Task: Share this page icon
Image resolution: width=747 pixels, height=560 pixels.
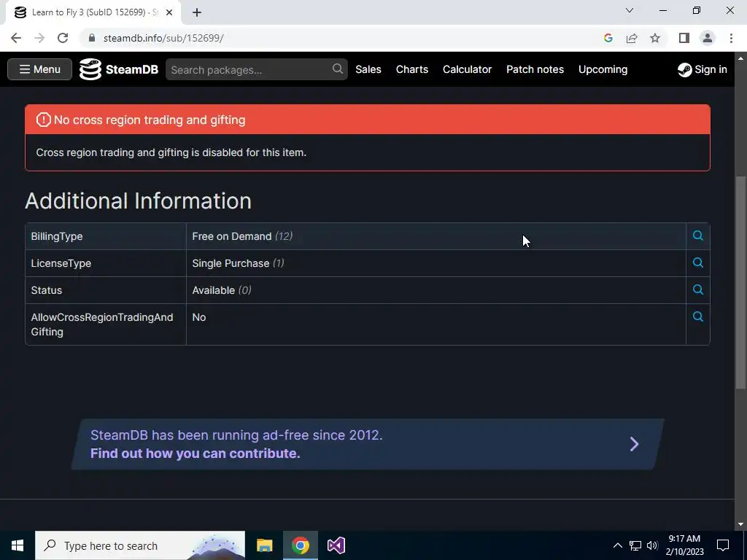Action: 632,38
